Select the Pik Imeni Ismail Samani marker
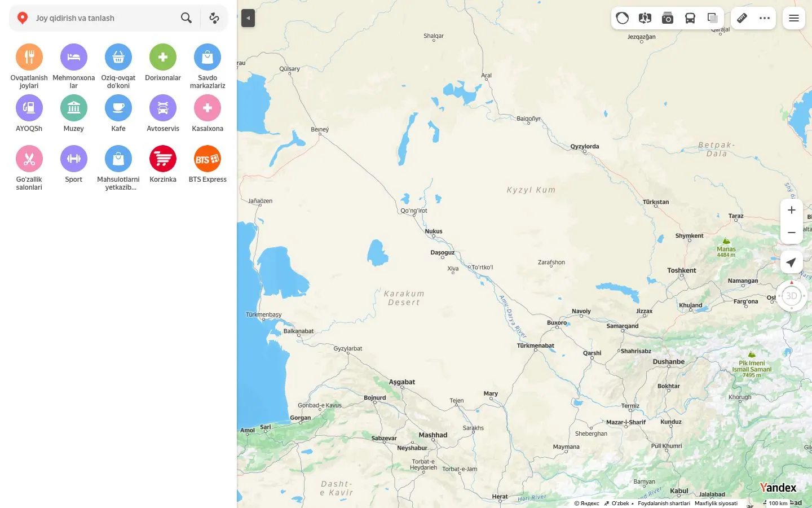 tap(752, 354)
